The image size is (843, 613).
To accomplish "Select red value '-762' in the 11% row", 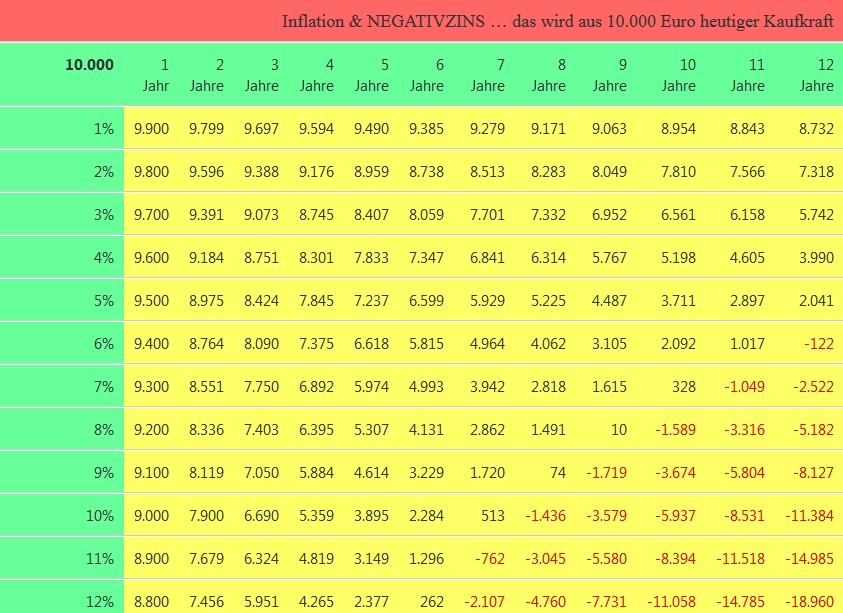I will tap(490, 559).
